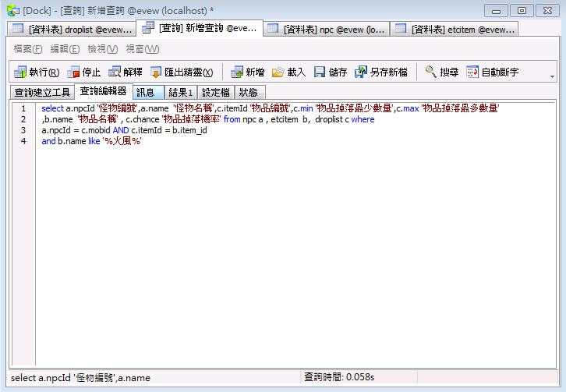Open the 狀態 status tab
Screen dimensions: 566x392
(x=250, y=93)
